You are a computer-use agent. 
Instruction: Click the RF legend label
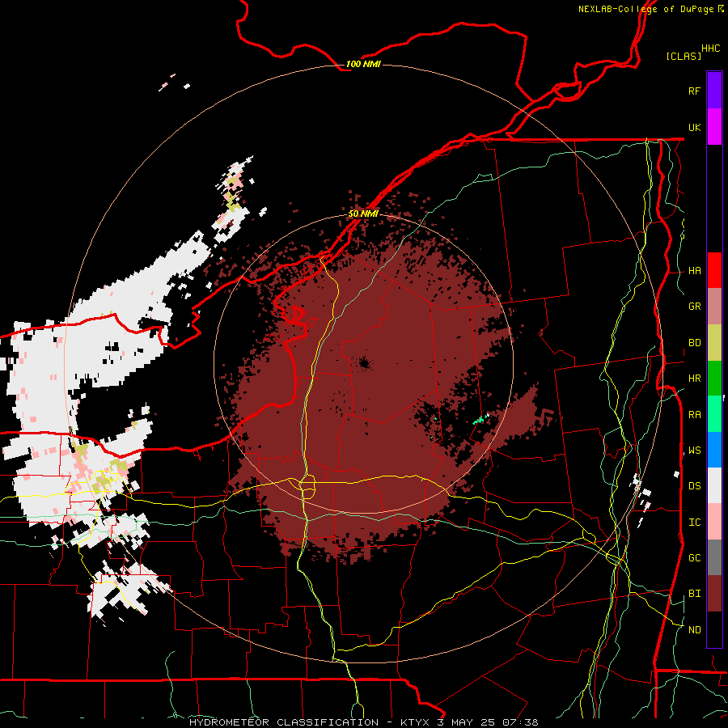(694, 91)
